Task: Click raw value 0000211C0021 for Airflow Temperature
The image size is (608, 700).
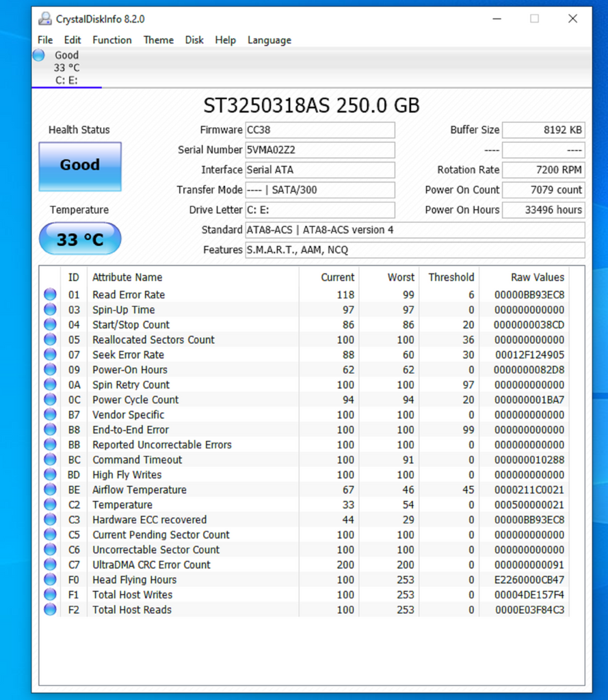Action: click(529, 489)
